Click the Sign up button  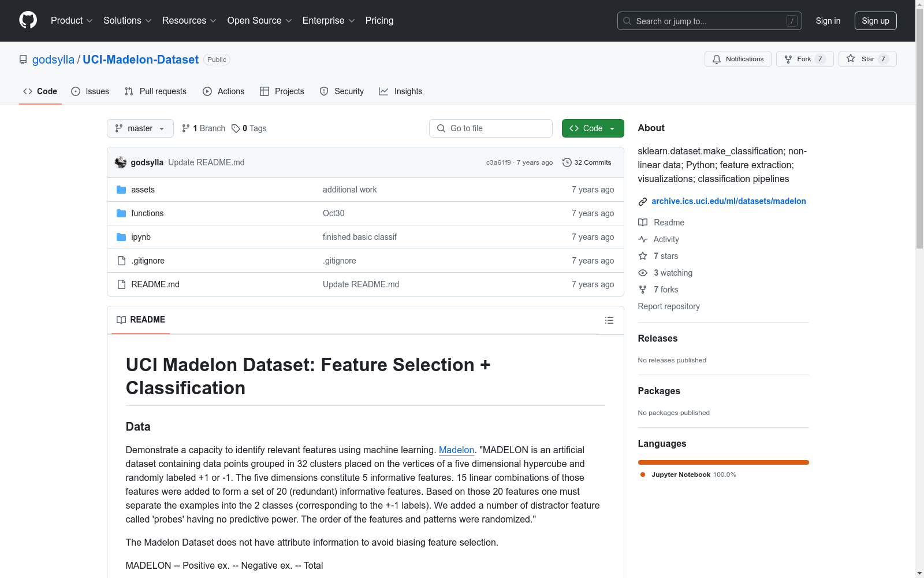[875, 21]
